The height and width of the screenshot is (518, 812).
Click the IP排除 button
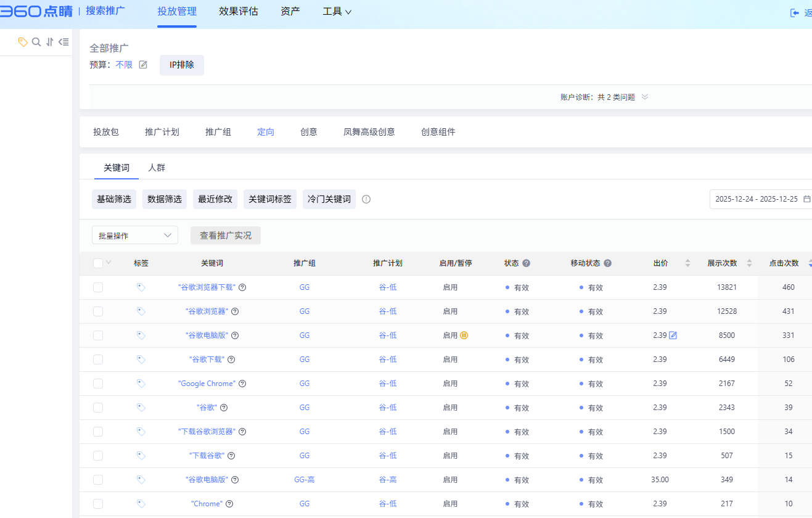[182, 65]
